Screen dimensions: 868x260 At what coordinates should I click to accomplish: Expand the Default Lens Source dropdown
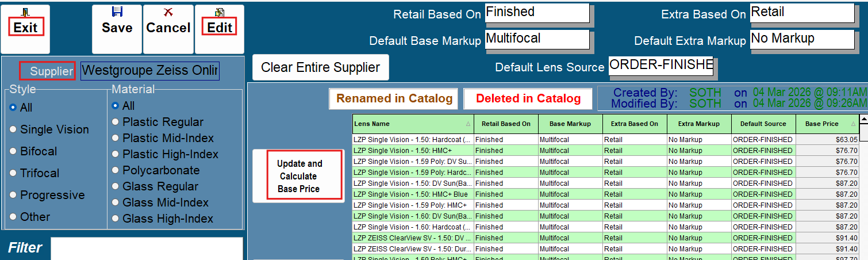(660, 66)
